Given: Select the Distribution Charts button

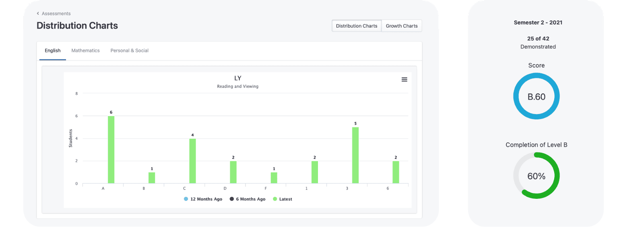Looking at the screenshot, I should (x=356, y=26).
